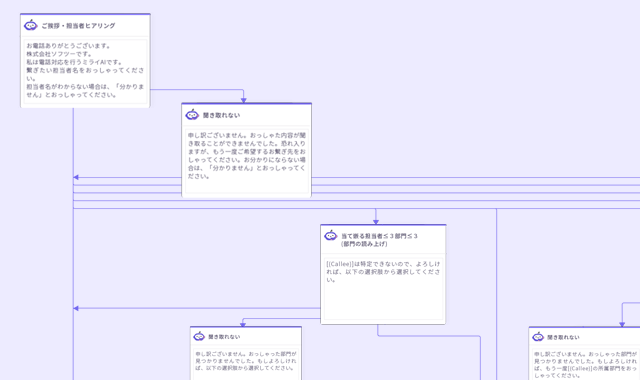This screenshot has height=380, width=640.
Task: Select the ご挨拶・担当者ヒアリング node title
Action: click(78, 26)
